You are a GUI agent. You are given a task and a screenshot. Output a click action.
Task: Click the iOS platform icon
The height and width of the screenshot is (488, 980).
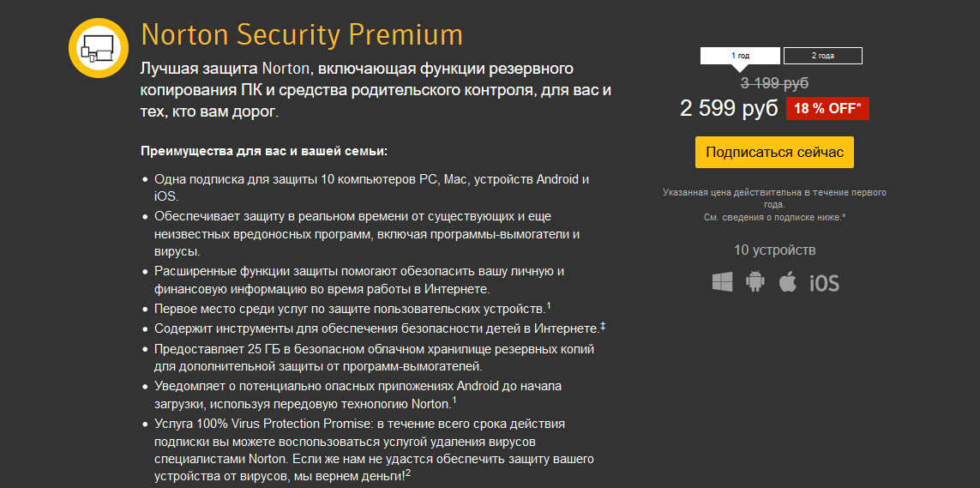824,283
